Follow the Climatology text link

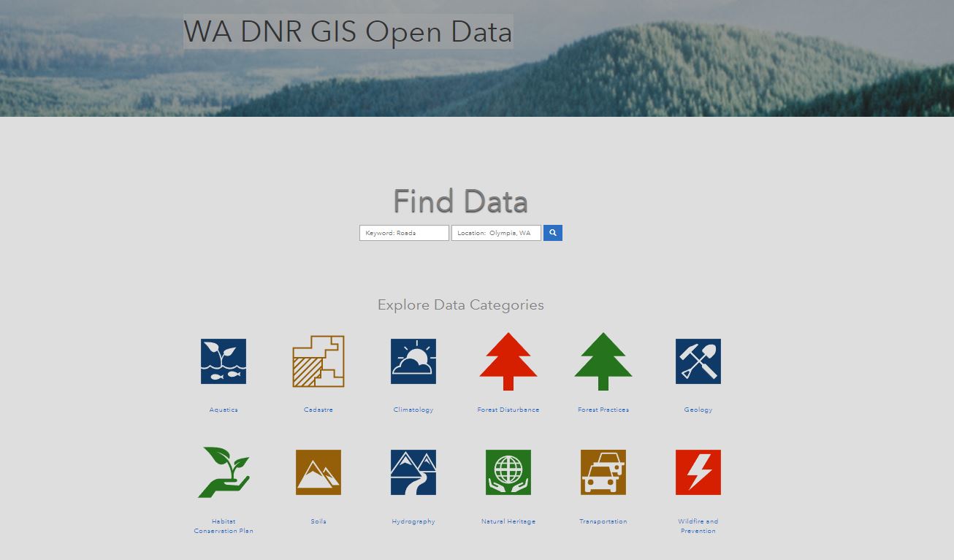tap(413, 410)
